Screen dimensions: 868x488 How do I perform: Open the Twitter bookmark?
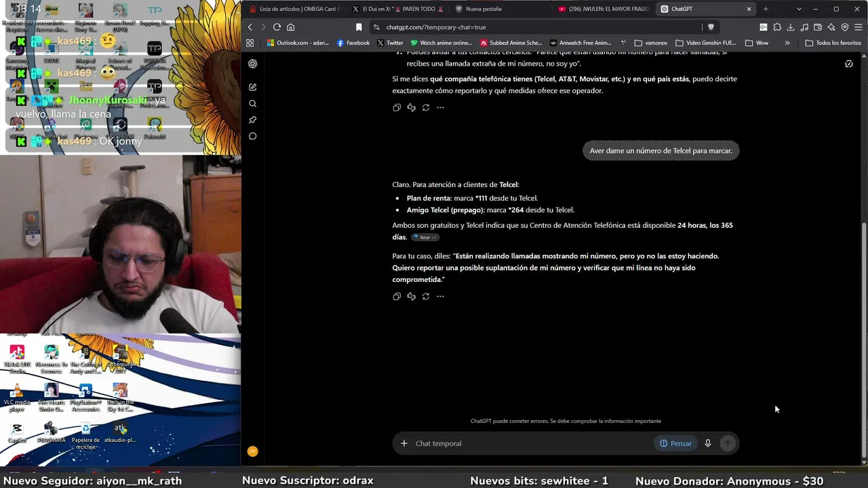[x=390, y=43]
